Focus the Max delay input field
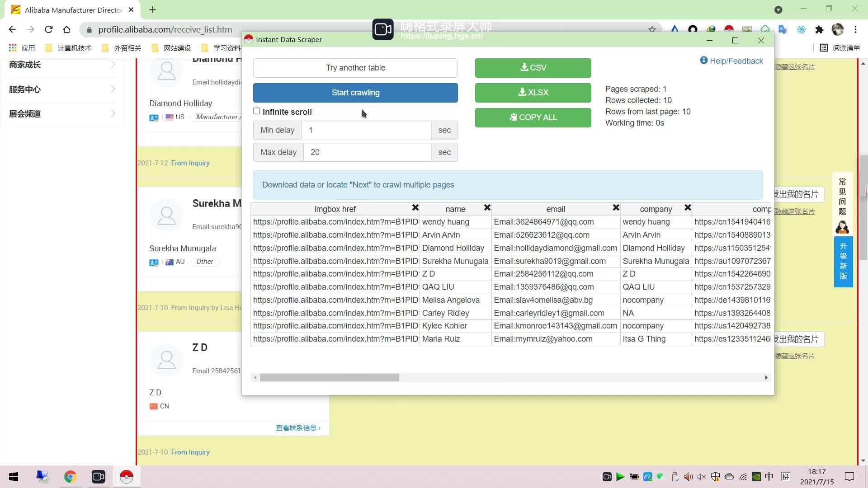 [367, 152]
